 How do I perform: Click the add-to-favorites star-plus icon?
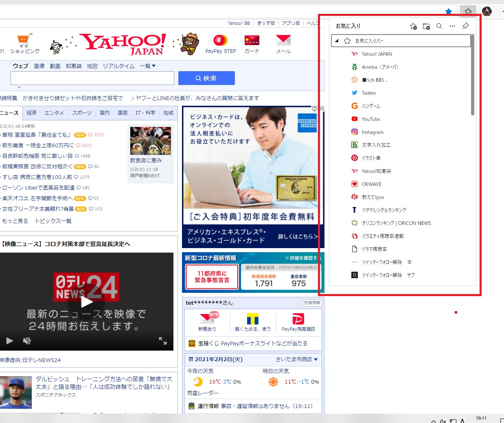tap(413, 26)
